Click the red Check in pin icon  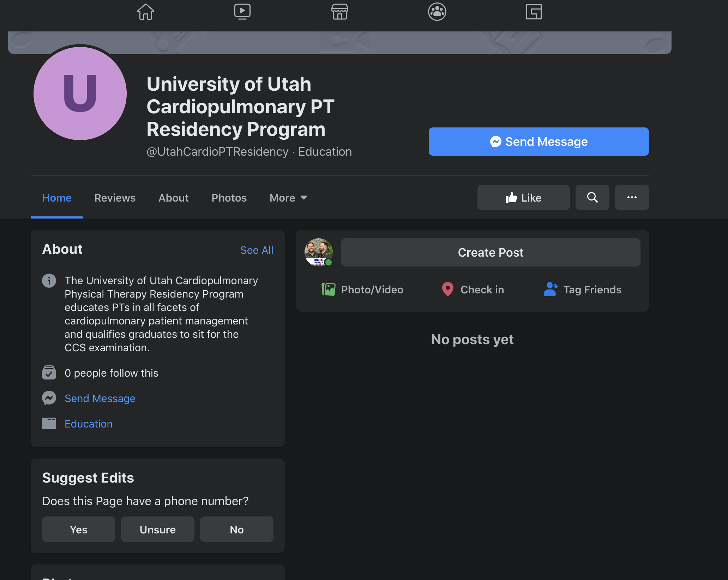point(448,289)
